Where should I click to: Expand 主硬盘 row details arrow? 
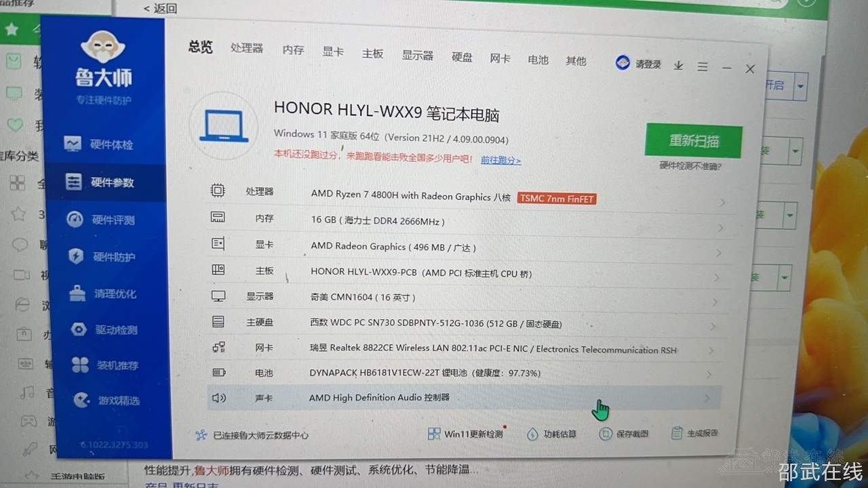pos(713,327)
